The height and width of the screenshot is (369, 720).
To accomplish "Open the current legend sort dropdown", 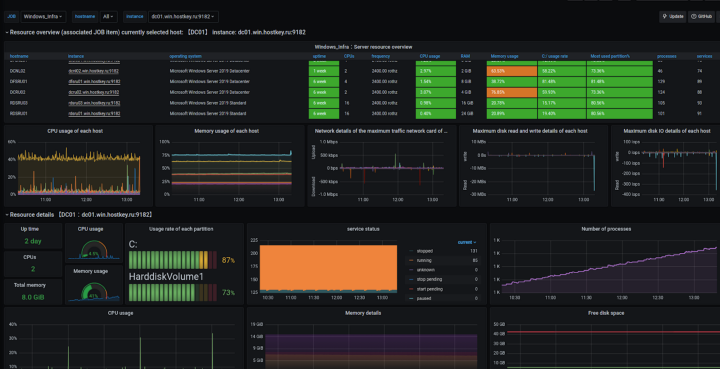I will click(467, 242).
